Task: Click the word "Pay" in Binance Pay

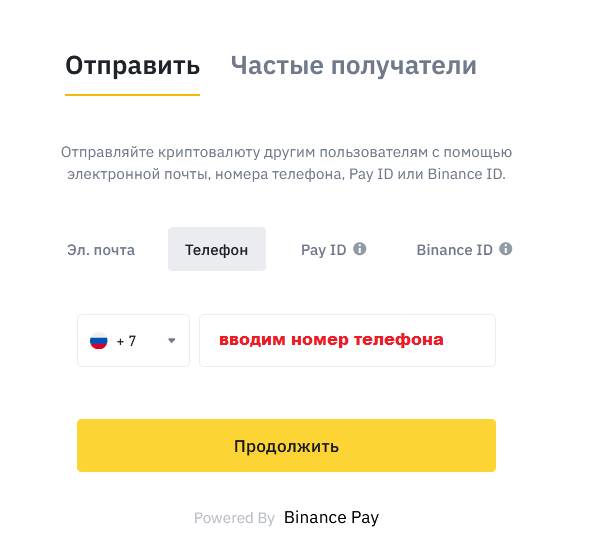Action: pyautogui.click(x=362, y=518)
